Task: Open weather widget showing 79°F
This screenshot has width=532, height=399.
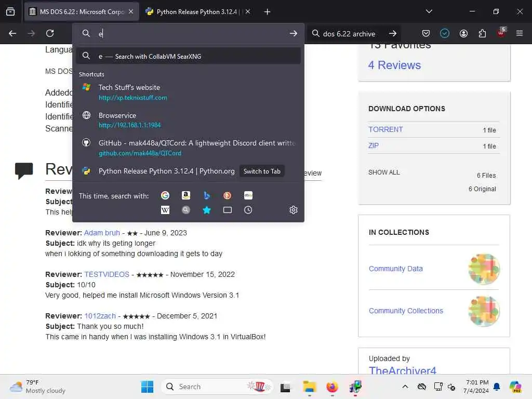Action: [x=37, y=387]
